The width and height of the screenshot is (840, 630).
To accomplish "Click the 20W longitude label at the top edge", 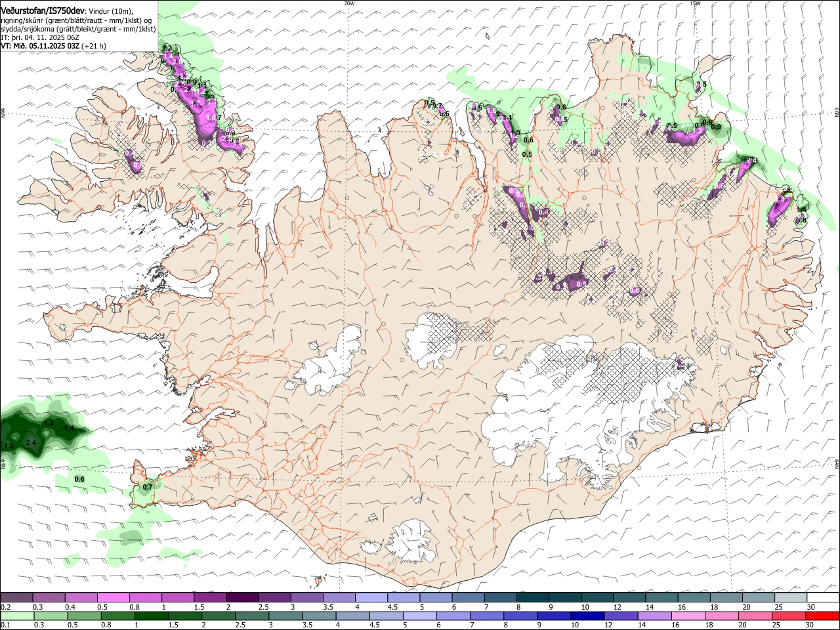I will click(349, 3).
